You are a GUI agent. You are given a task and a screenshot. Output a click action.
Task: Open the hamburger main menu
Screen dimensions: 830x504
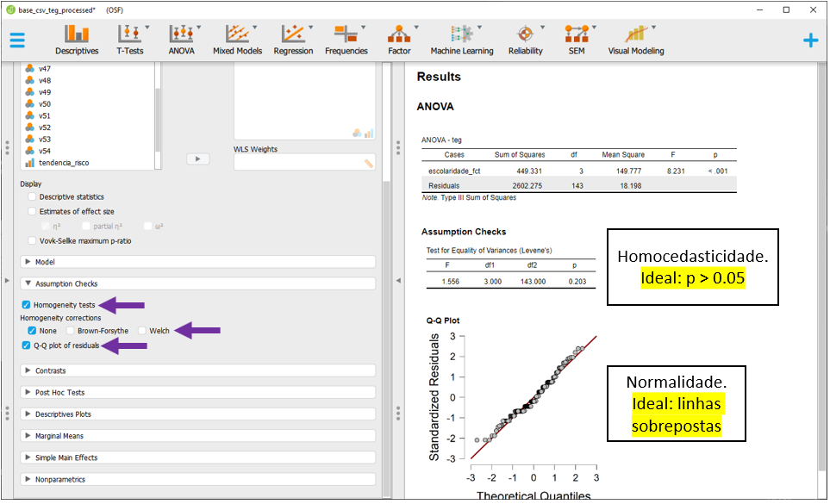(x=17, y=40)
